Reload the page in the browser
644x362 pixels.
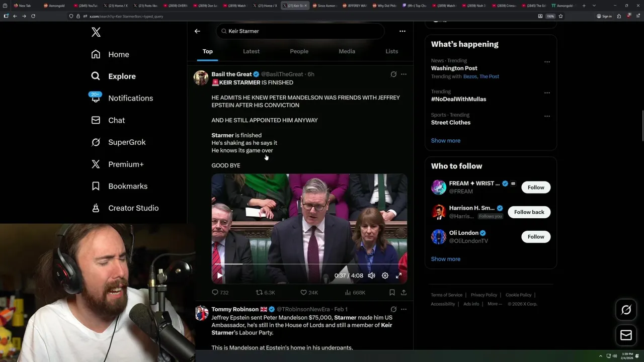point(33,16)
